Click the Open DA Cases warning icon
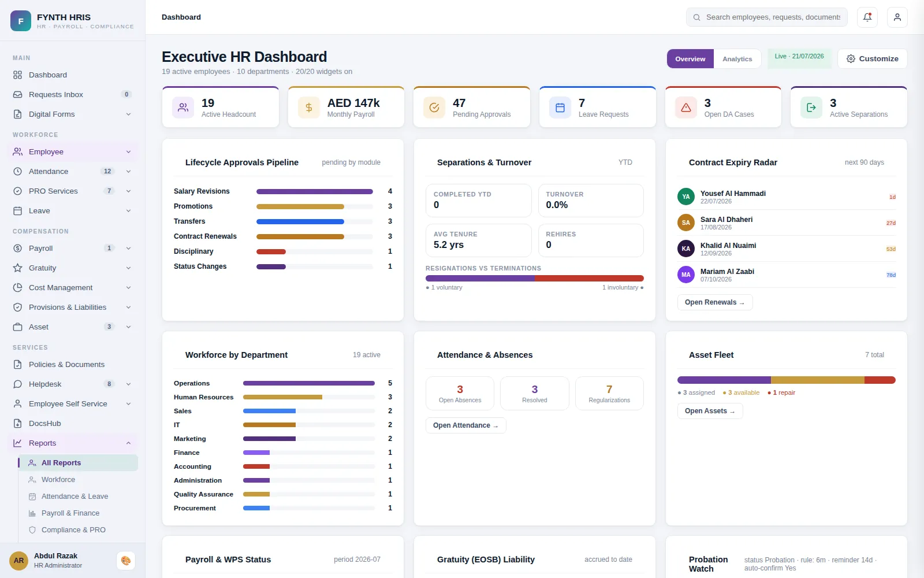The height and width of the screenshot is (578, 924). 686,108
